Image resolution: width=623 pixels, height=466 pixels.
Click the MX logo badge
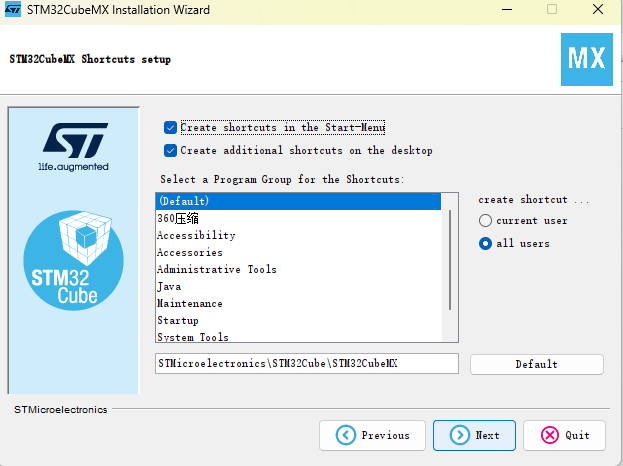(587, 60)
